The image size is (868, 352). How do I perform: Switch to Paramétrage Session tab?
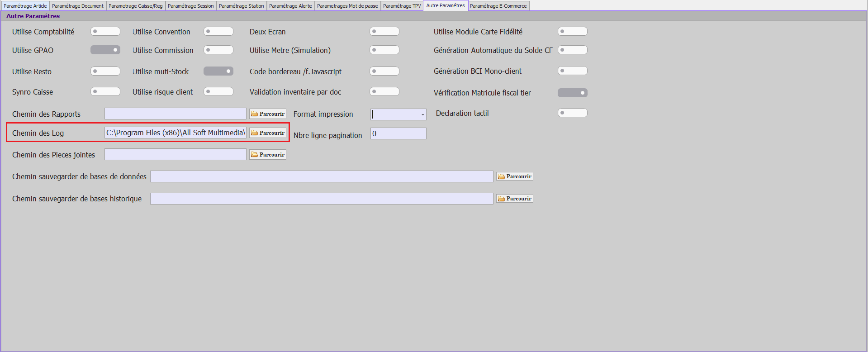(191, 6)
